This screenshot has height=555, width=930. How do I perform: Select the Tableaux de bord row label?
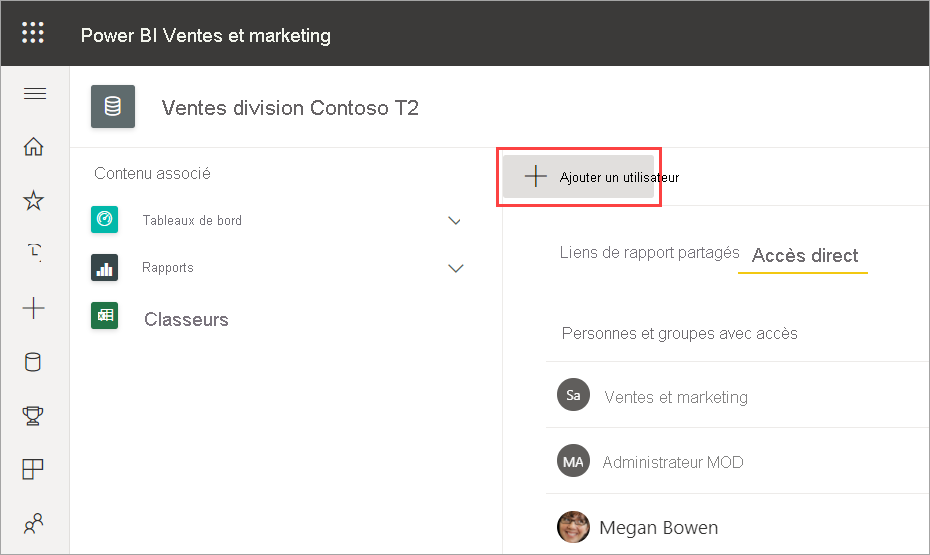[192, 221]
